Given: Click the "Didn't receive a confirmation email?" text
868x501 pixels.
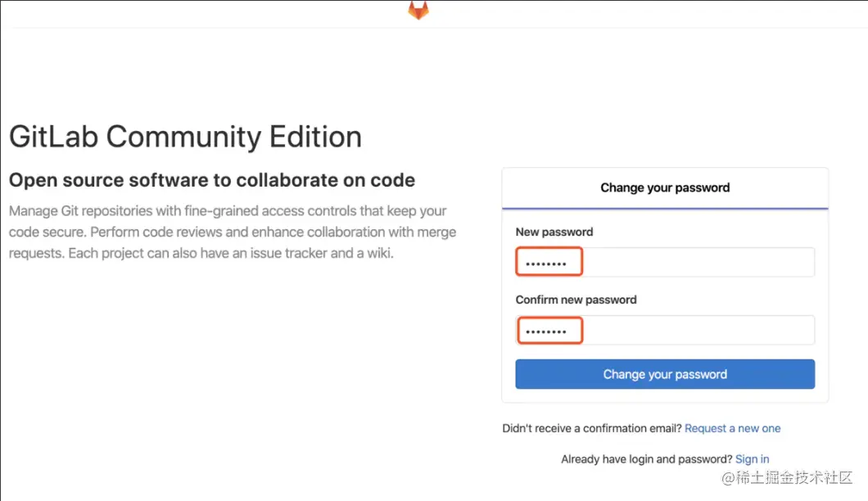Looking at the screenshot, I should tap(591, 428).
